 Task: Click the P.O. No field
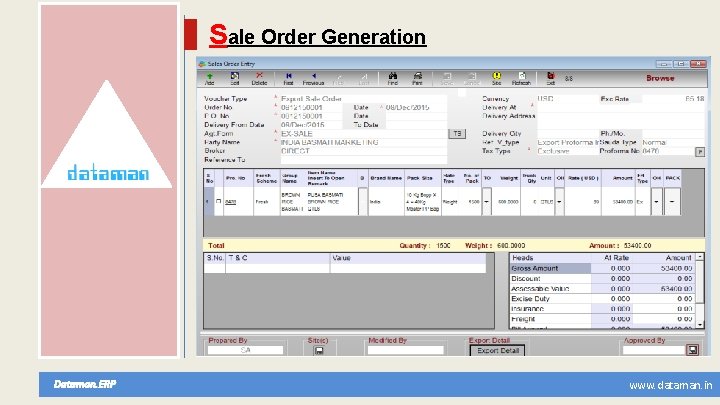pos(311,116)
